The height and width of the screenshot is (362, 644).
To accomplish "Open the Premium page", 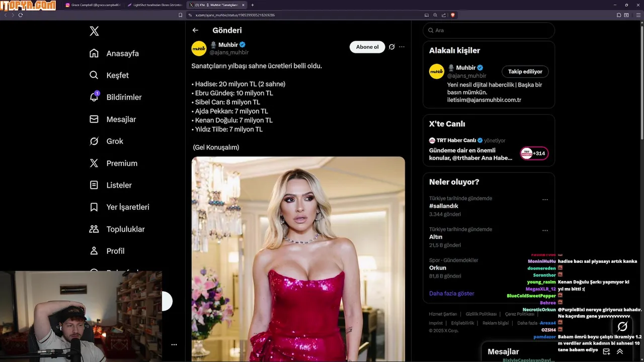I will tap(113, 163).
